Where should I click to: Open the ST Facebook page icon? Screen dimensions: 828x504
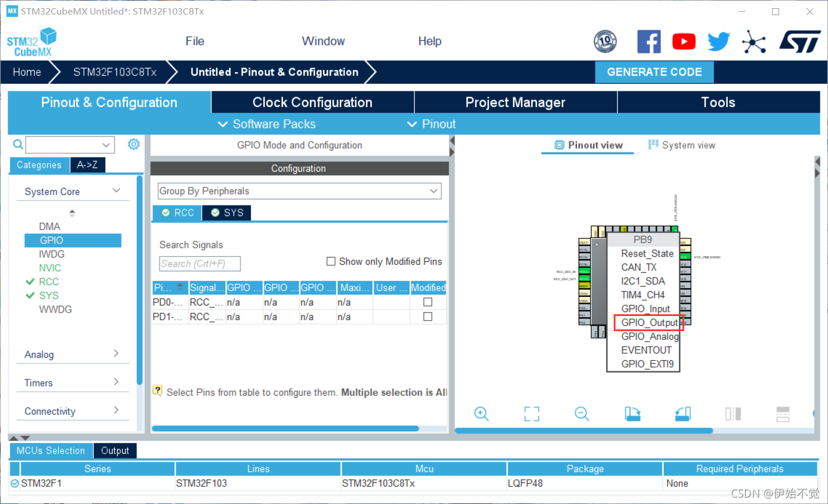pyautogui.click(x=649, y=42)
